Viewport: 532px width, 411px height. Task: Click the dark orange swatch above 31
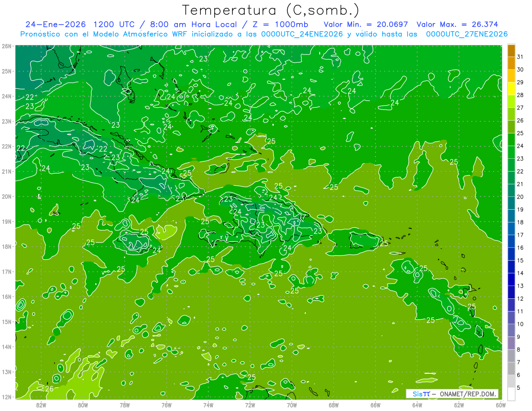click(511, 51)
